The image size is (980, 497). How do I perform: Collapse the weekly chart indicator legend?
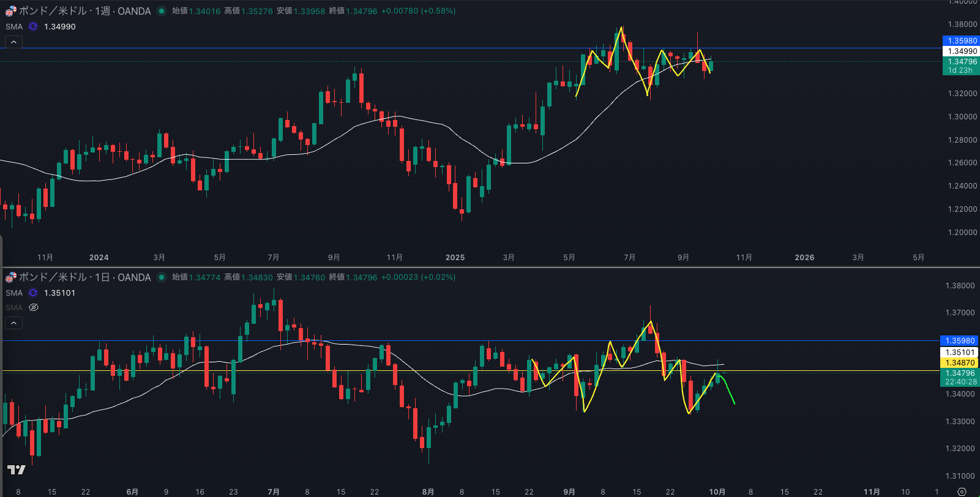point(13,42)
